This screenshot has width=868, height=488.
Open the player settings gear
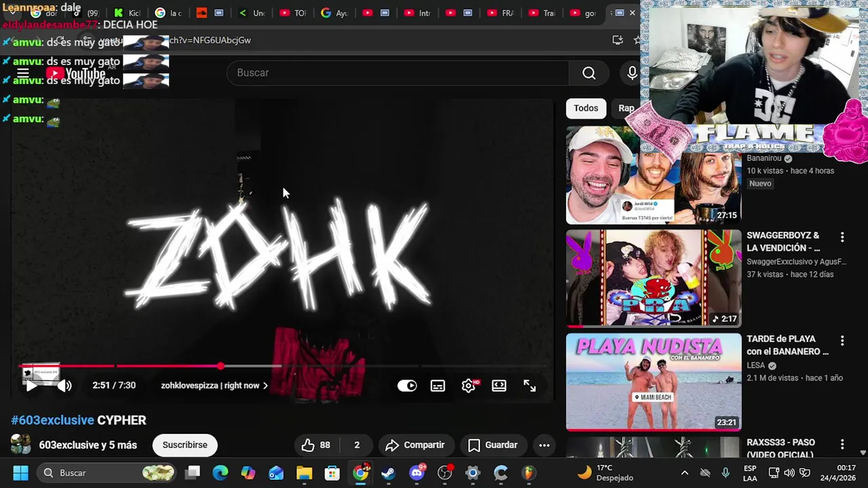coord(469,386)
